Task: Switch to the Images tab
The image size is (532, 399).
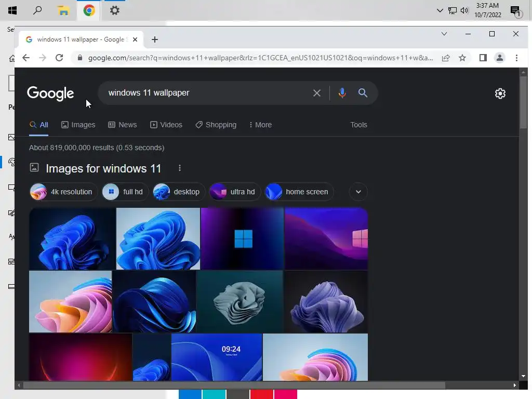Action: click(78, 125)
